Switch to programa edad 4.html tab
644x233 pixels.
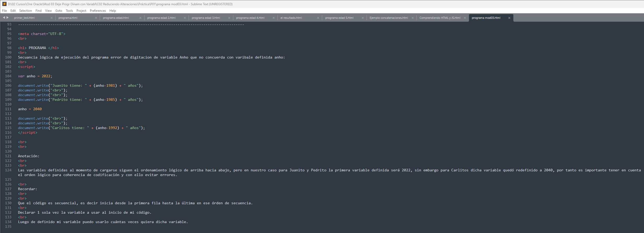point(250,18)
